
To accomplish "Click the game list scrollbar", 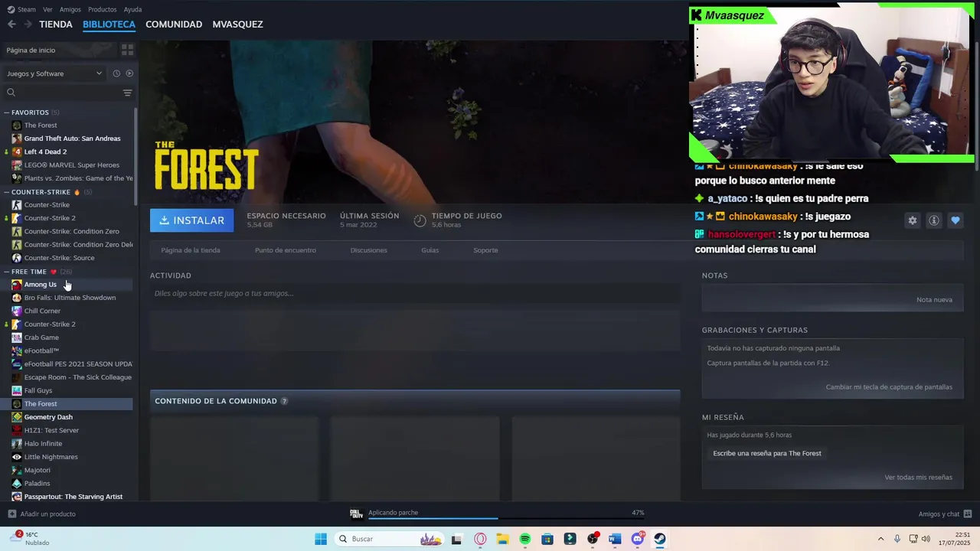I will tap(136, 157).
